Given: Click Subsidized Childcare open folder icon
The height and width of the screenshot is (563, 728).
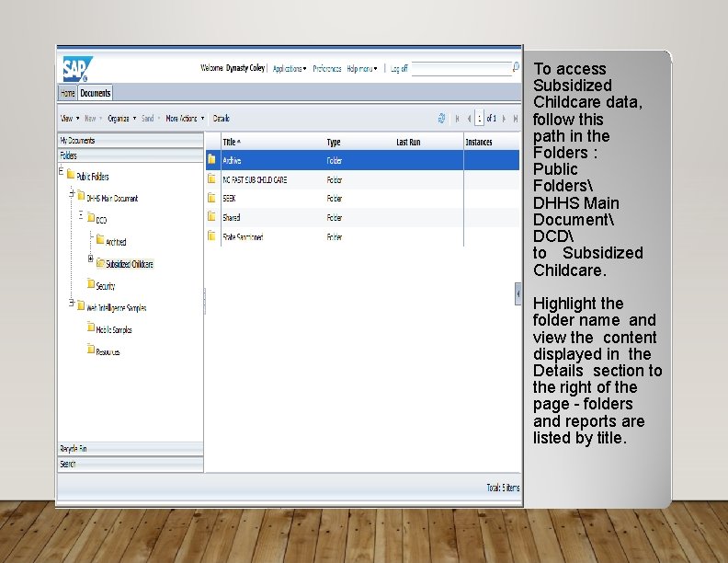Looking at the screenshot, I should [101, 263].
